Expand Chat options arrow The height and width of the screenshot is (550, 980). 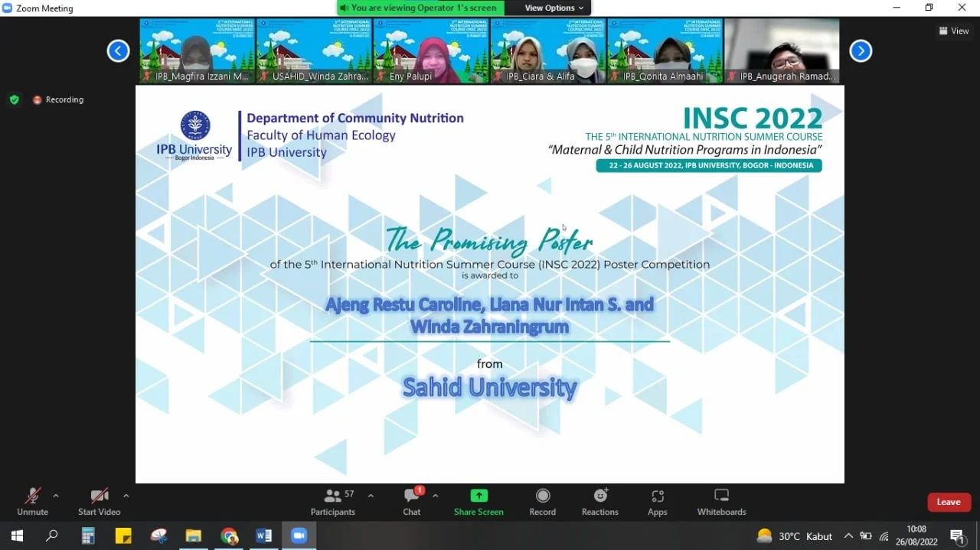tap(435, 496)
